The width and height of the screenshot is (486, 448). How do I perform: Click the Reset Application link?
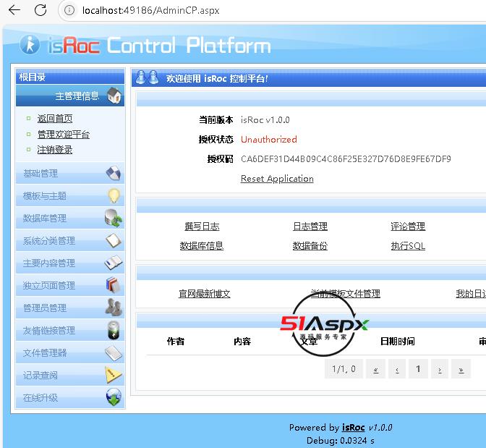pyautogui.click(x=277, y=179)
